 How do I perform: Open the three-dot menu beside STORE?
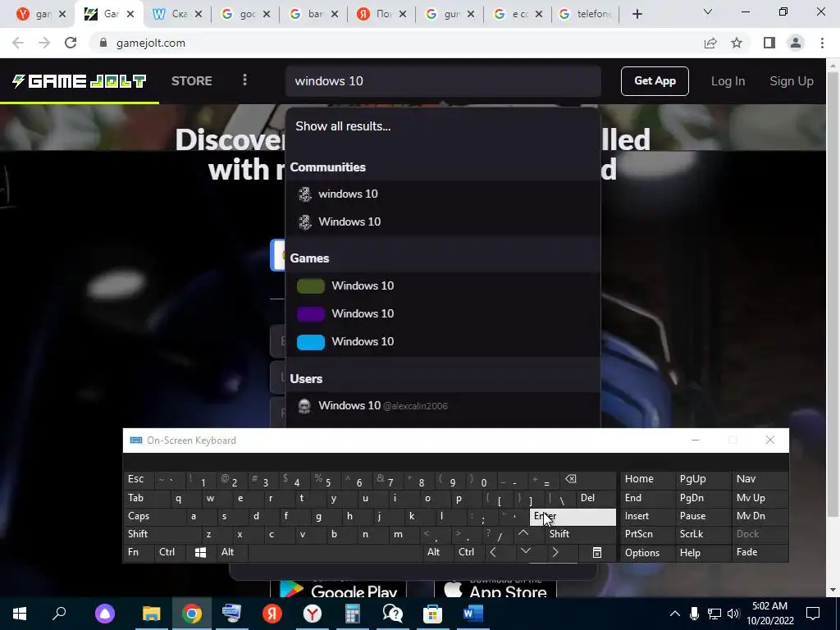[244, 80]
